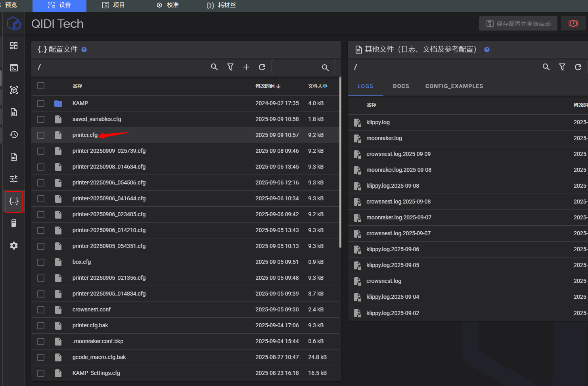Click the tune sliders icon in sidebar
Image resolution: width=588 pixels, height=386 pixels.
(x=14, y=179)
